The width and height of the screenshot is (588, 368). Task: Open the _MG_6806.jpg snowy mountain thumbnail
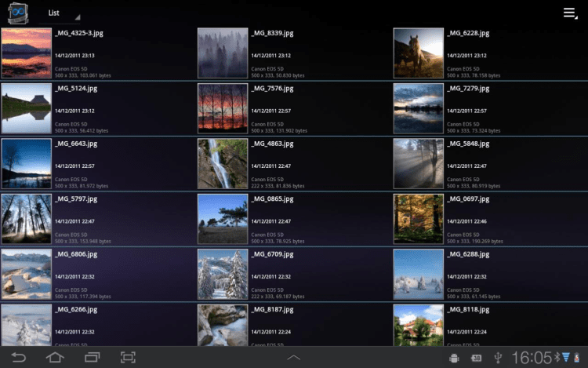(x=26, y=274)
